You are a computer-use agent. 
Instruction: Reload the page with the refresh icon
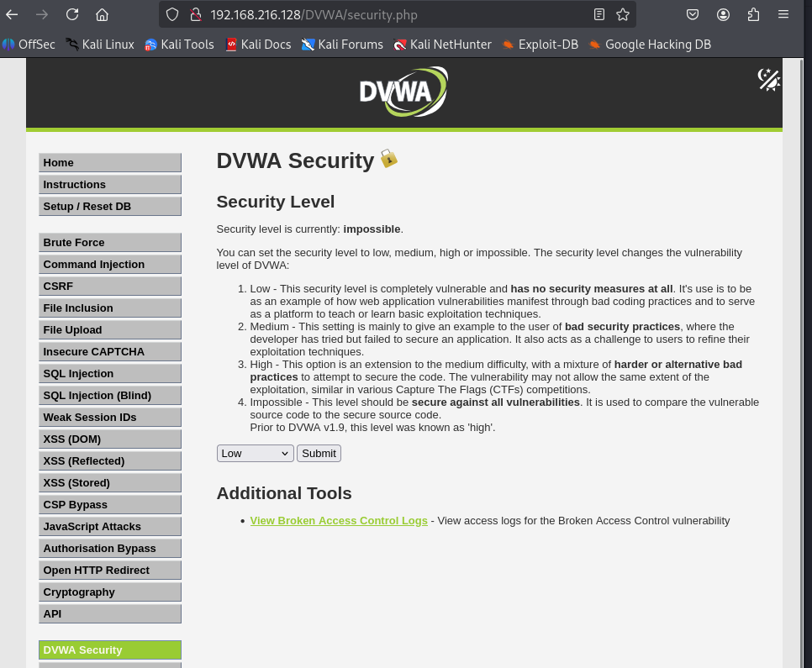pos(72,14)
